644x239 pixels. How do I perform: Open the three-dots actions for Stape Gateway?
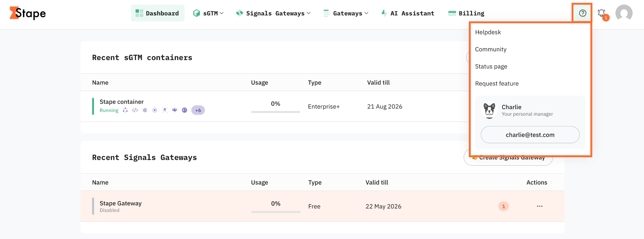(540, 206)
